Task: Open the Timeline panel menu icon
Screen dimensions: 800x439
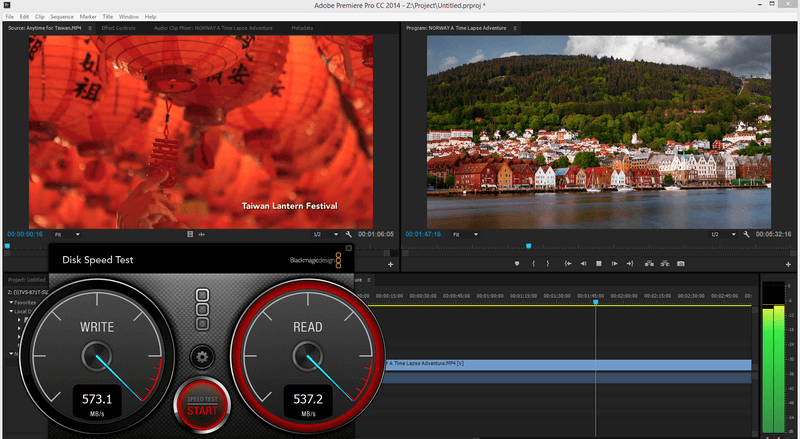Action: click(369, 280)
